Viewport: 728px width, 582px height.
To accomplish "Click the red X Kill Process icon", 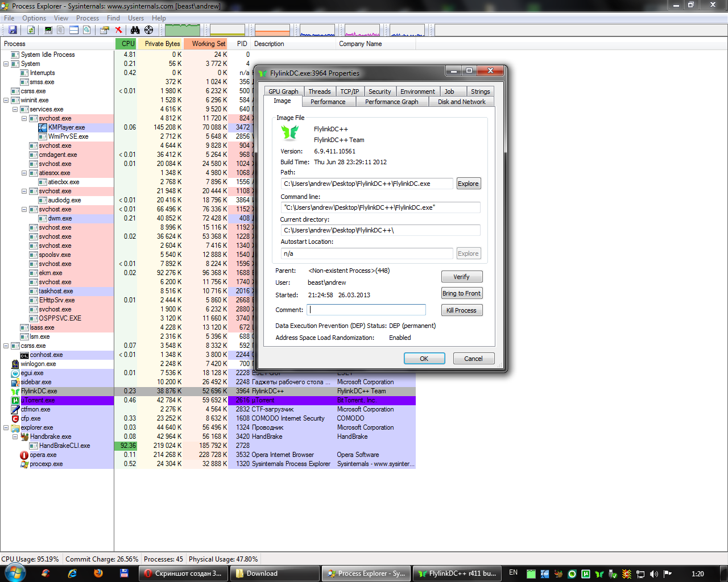I will point(118,30).
